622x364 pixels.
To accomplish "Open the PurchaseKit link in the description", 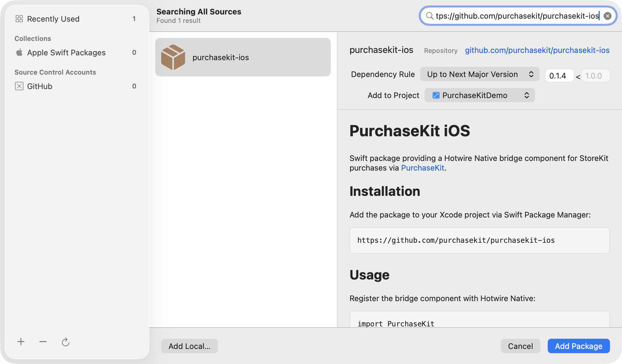I will point(423,168).
